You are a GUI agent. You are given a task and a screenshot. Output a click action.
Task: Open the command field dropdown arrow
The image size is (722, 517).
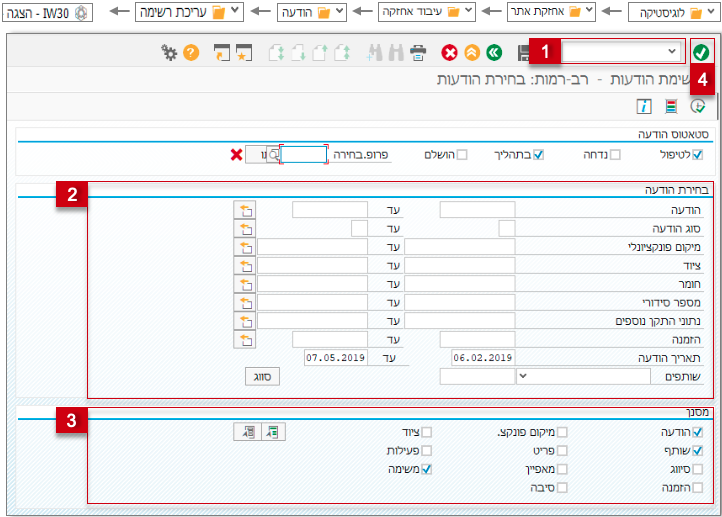(x=672, y=51)
